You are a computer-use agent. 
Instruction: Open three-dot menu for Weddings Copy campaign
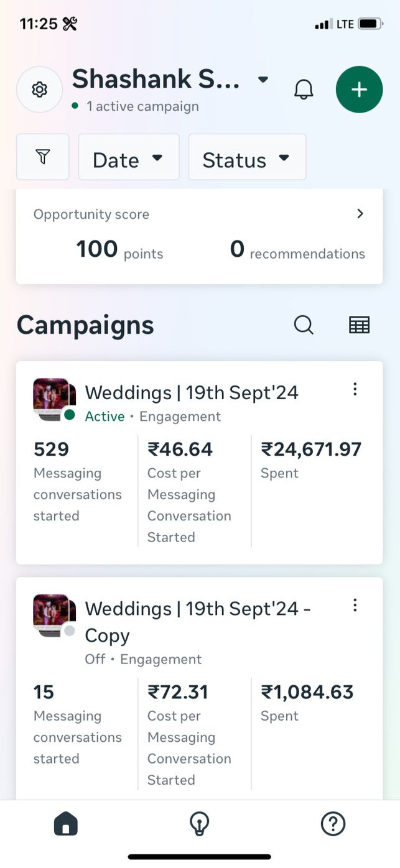[355, 605]
